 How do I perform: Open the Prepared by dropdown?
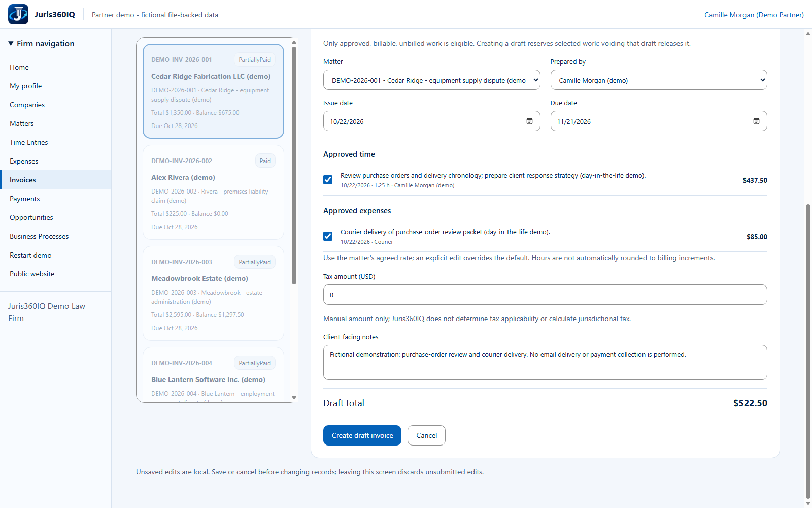(x=658, y=80)
